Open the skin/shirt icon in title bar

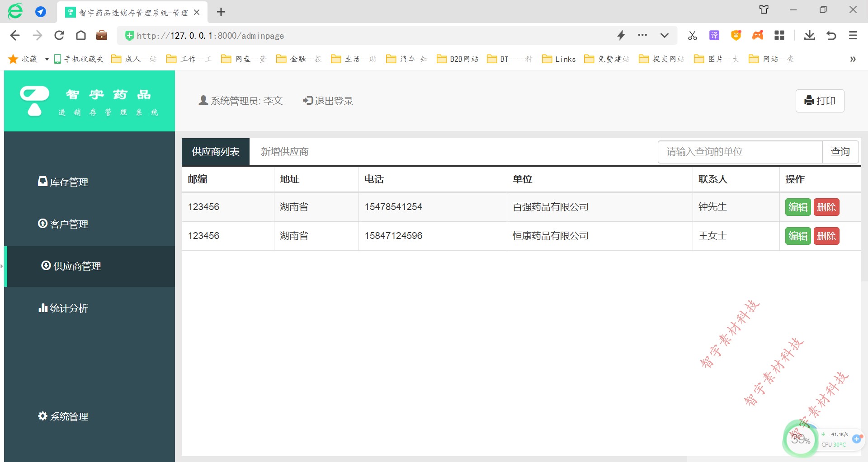click(x=764, y=9)
